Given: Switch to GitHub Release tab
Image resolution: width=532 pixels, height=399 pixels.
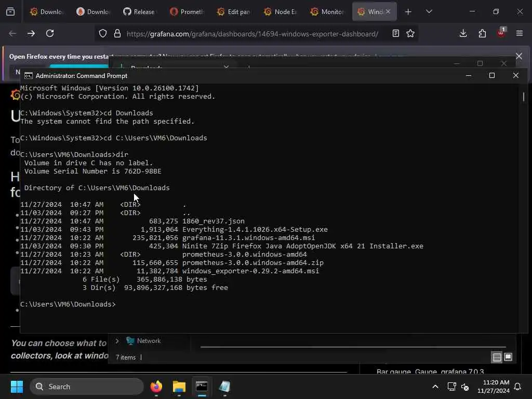Looking at the screenshot, I should tap(139, 12).
